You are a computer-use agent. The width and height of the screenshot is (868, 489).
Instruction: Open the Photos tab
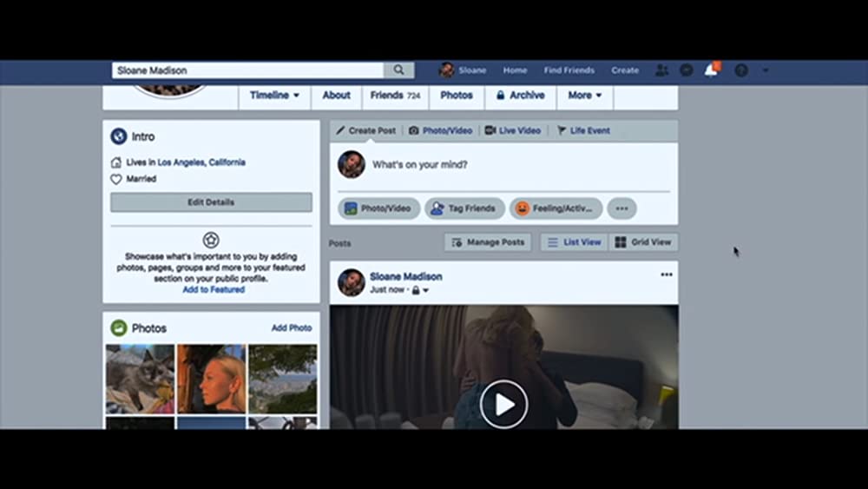pyautogui.click(x=457, y=96)
